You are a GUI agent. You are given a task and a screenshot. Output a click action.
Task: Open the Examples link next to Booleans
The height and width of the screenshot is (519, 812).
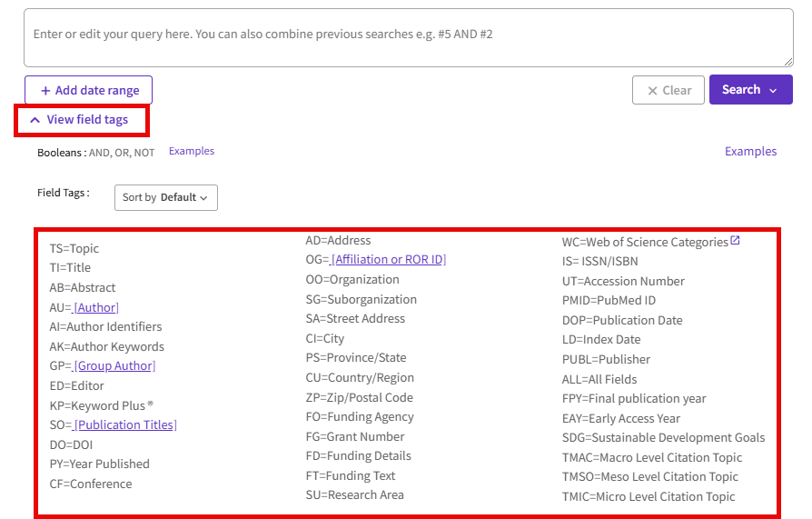coord(192,151)
